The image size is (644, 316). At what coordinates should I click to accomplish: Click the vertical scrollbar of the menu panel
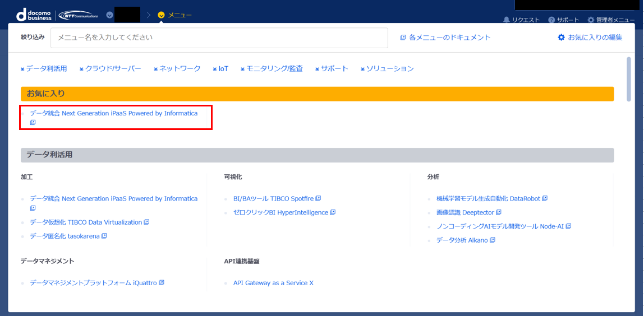pos(629,78)
